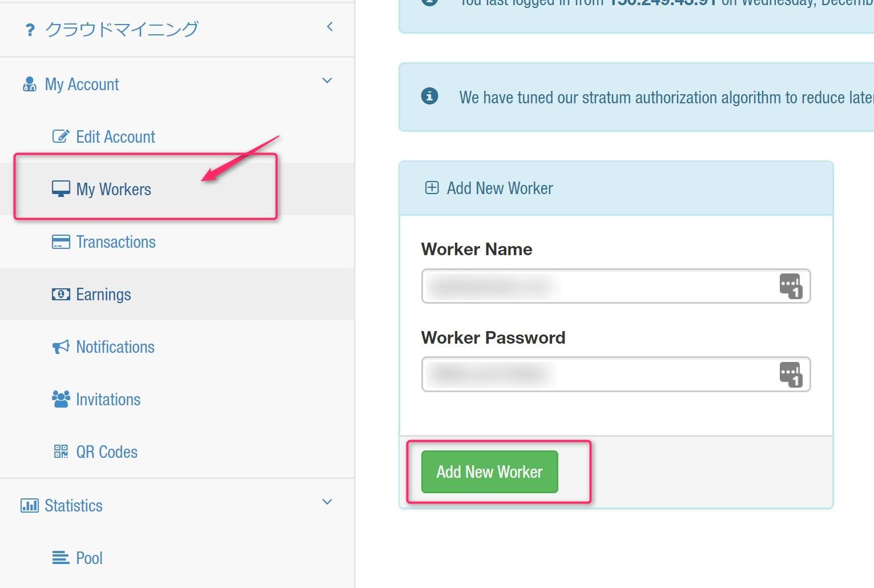The width and height of the screenshot is (874, 588).
Task: Click the Notifications megaphone icon
Action: pos(61,347)
